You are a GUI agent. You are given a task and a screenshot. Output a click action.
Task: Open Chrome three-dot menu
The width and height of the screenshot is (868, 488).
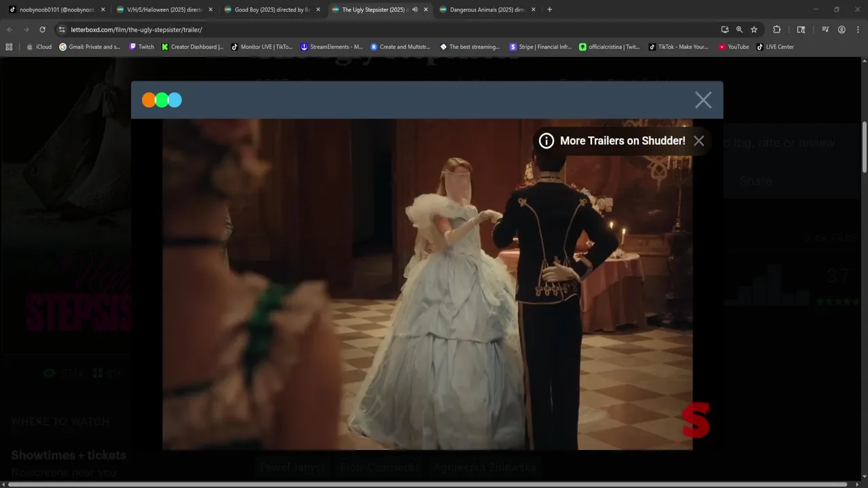(x=857, y=30)
